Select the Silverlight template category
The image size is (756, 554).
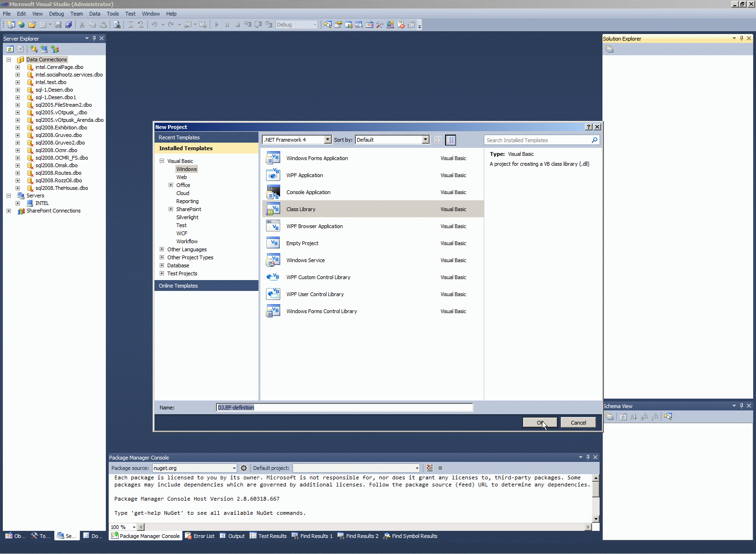pos(187,217)
